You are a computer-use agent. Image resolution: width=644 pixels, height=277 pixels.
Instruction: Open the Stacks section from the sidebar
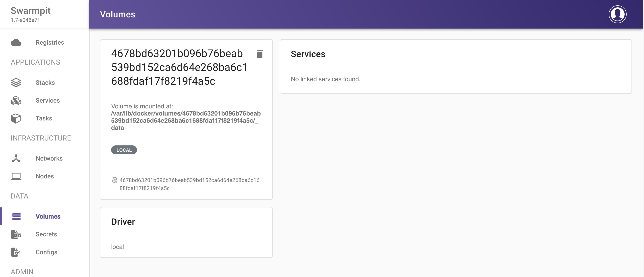coord(45,83)
